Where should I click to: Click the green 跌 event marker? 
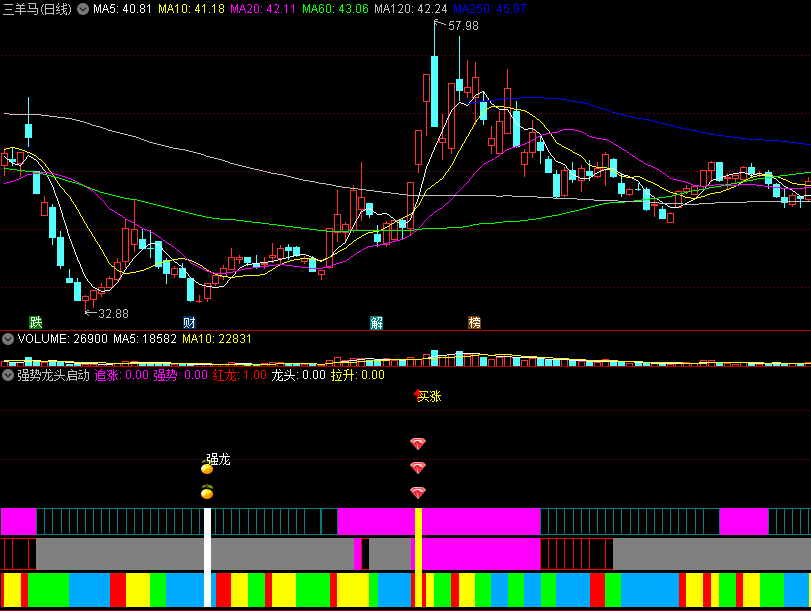point(36,323)
